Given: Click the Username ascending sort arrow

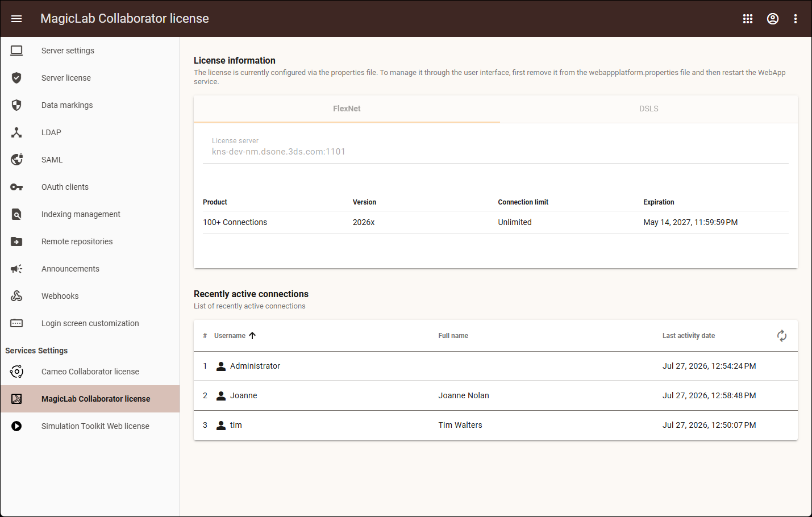Looking at the screenshot, I should tap(252, 336).
